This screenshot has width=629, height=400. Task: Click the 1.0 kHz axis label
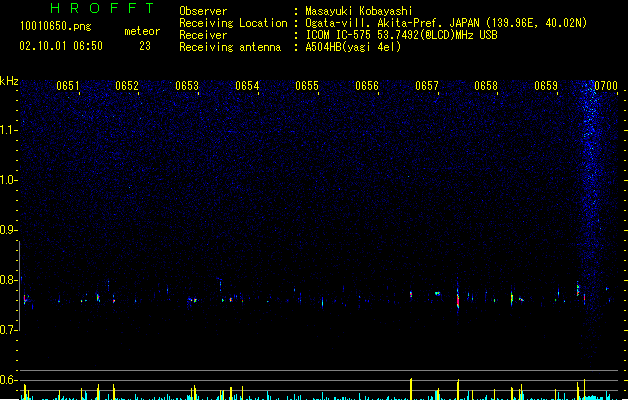9,180
